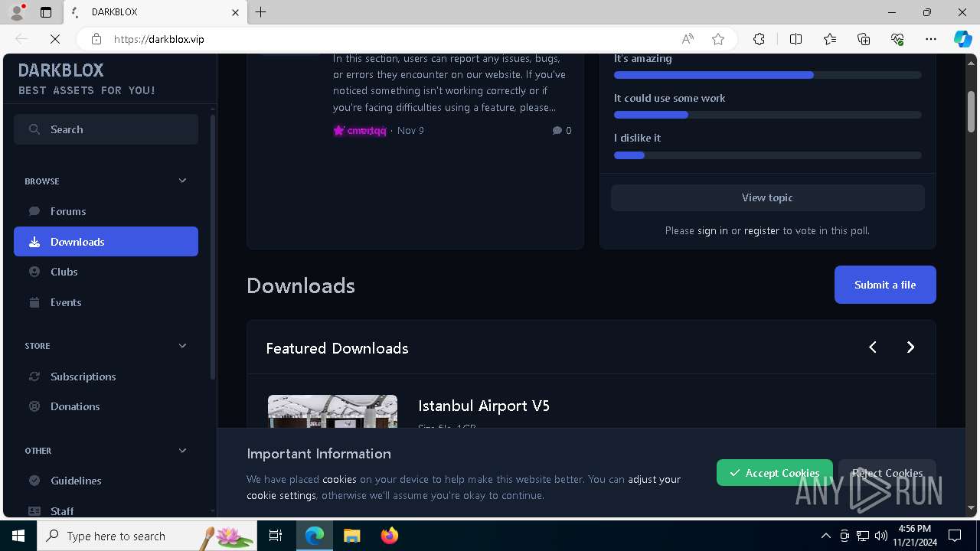Image resolution: width=980 pixels, height=551 pixels.
Task: Launch Firefox from taskbar
Action: click(x=390, y=536)
